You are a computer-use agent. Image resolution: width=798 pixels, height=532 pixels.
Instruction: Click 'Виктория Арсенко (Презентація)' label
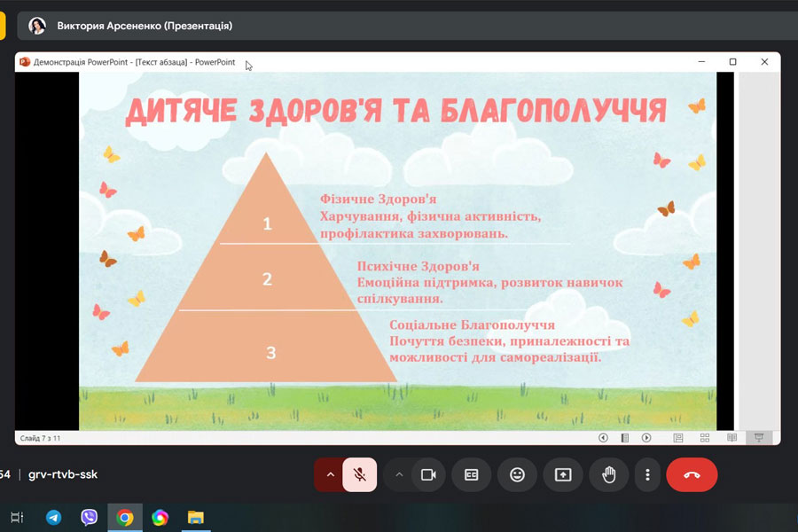[x=145, y=26]
